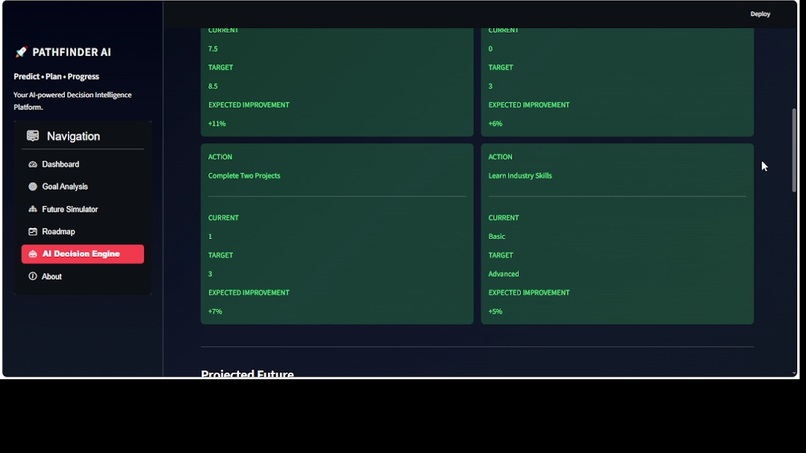Viewport: 806px width, 453px height.
Task: Click the About info icon
Action: tap(33, 276)
